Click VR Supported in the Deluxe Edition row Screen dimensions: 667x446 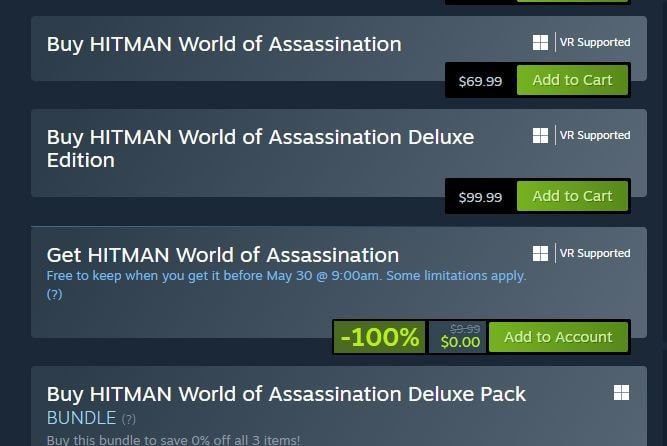point(595,136)
